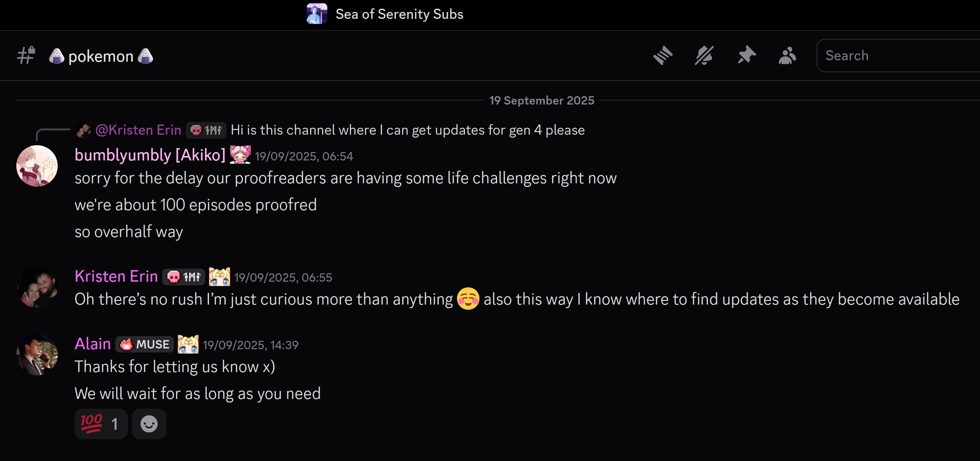This screenshot has width=980, height=461.
Task: Toggle the 100 emoji reaction
Action: tap(101, 424)
